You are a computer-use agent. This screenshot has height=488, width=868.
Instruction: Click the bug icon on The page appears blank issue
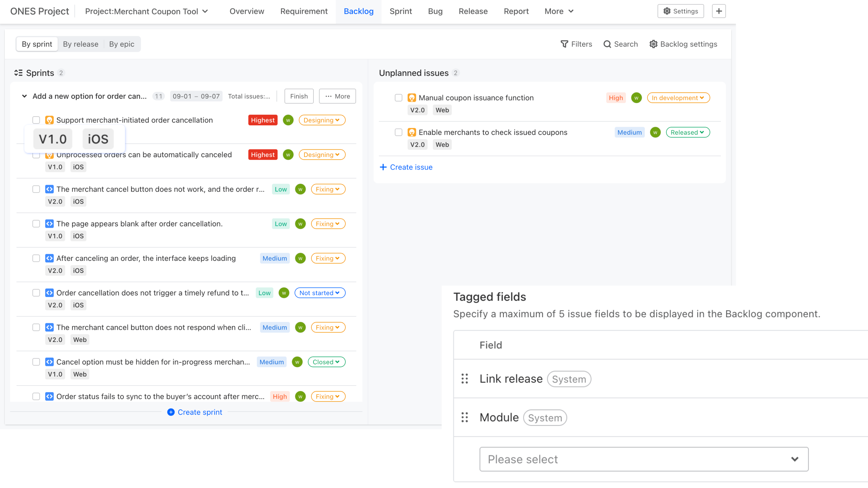point(49,223)
